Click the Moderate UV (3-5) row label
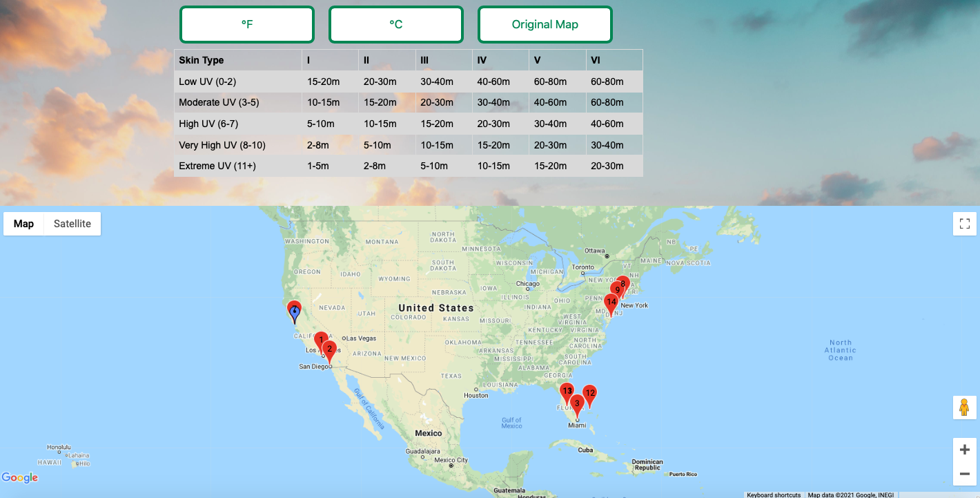The width and height of the screenshot is (980, 498). [238, 102]
